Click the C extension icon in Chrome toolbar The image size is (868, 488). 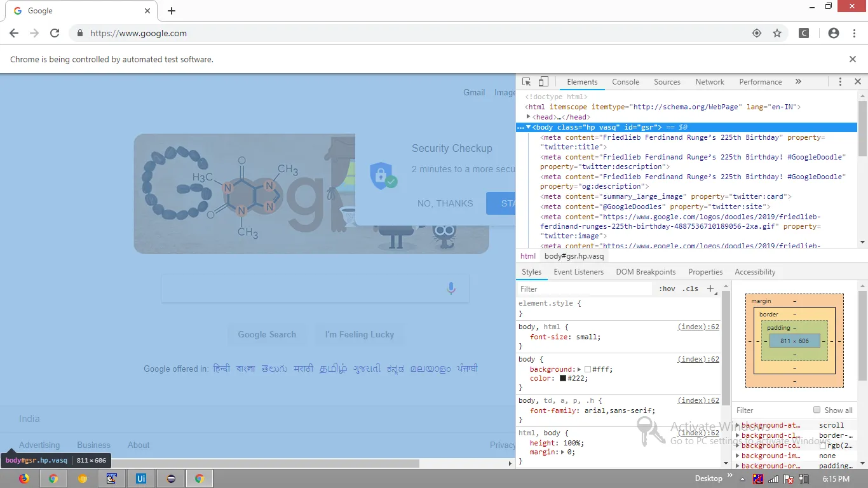804,33
